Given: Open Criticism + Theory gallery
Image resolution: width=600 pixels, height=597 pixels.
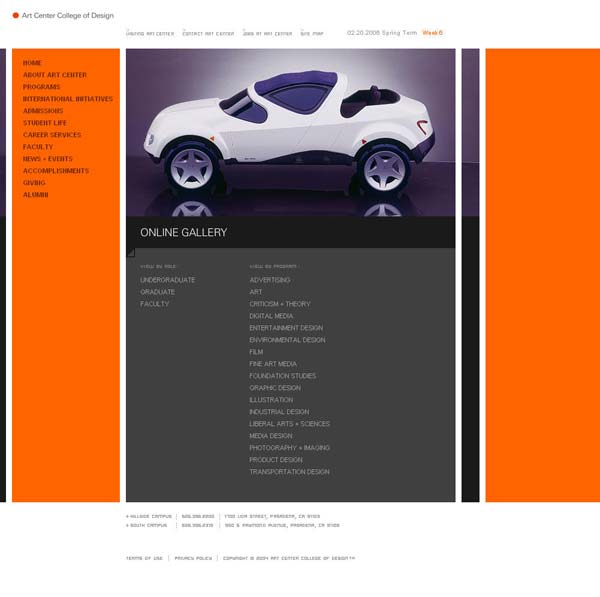Looking at the screenshot, I should point(280,304).
